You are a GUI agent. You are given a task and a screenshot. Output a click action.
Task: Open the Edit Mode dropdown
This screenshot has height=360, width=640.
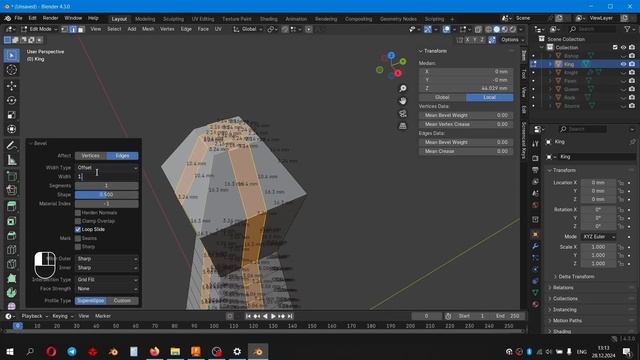(39, 29)
